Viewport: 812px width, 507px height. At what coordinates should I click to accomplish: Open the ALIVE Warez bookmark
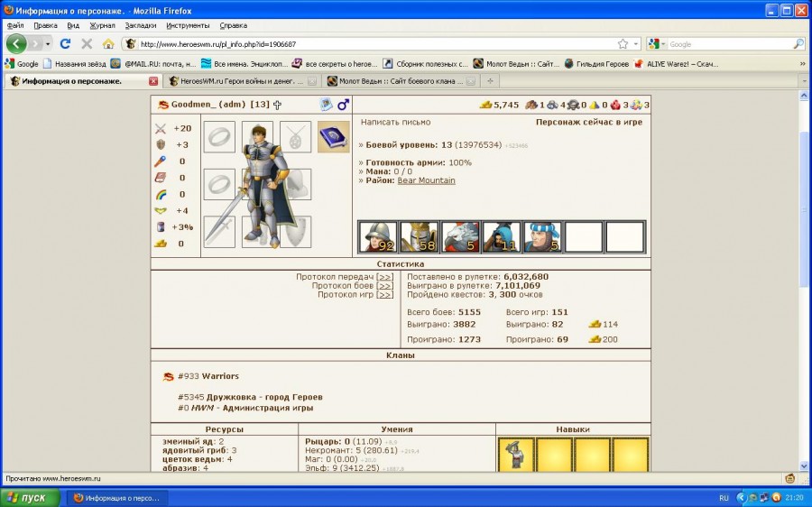[x=677, y=64]
